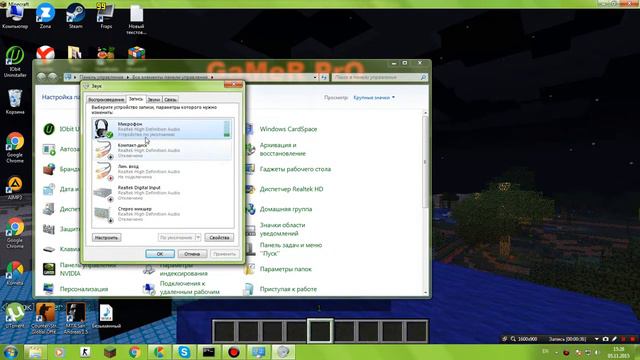This screenshot has height=360, width=640.
Task: Open the Steam desktop shortcut
Action: coord(76,16)
